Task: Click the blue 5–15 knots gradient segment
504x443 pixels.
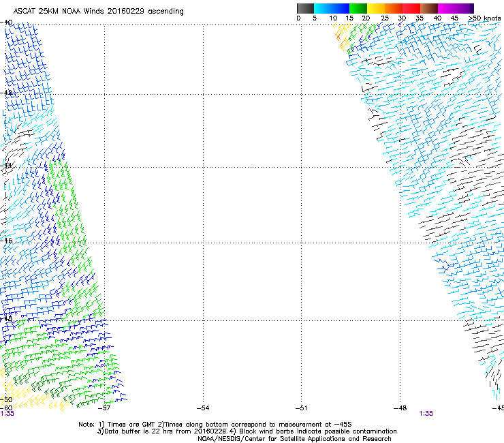Action: [332, 8]
